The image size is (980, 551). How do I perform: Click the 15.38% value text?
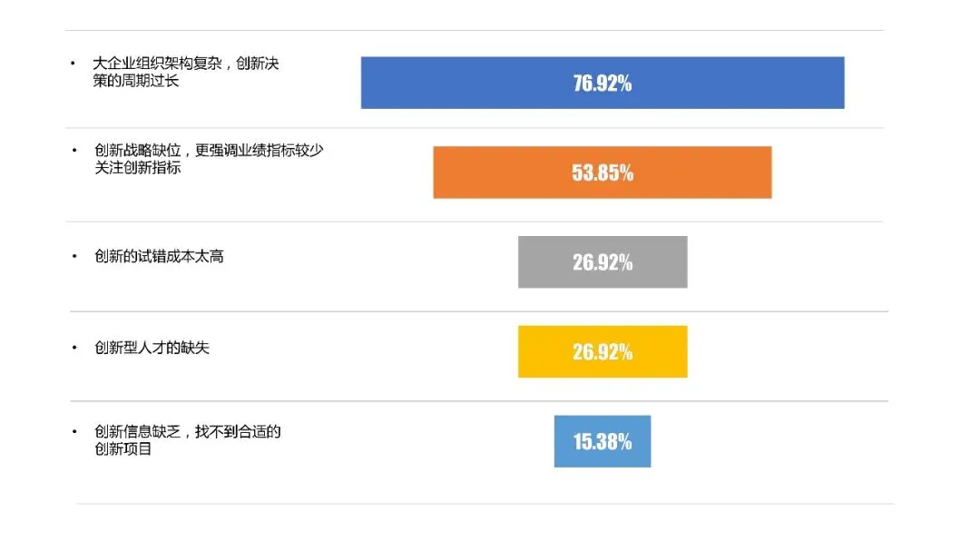click(603, 442)
